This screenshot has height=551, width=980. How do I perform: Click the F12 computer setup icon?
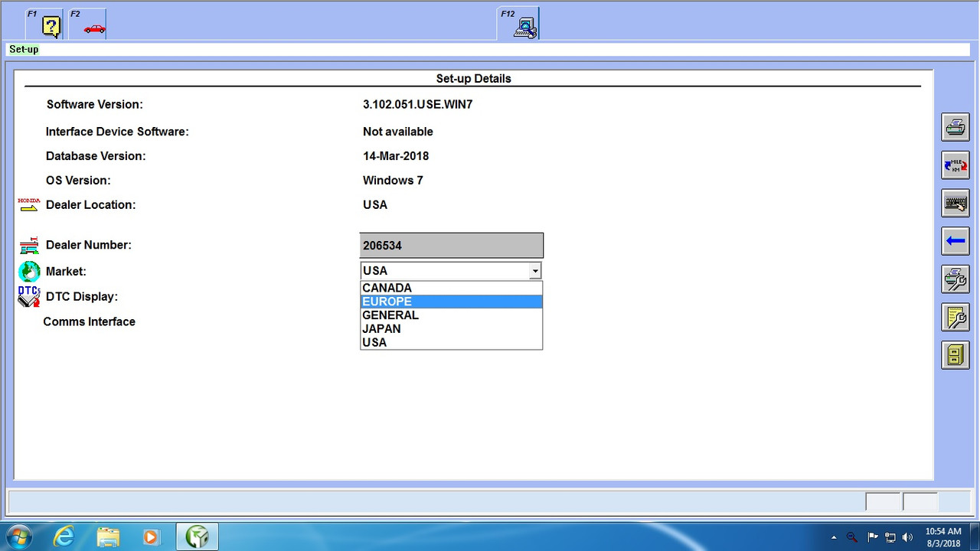coord(518,24)
